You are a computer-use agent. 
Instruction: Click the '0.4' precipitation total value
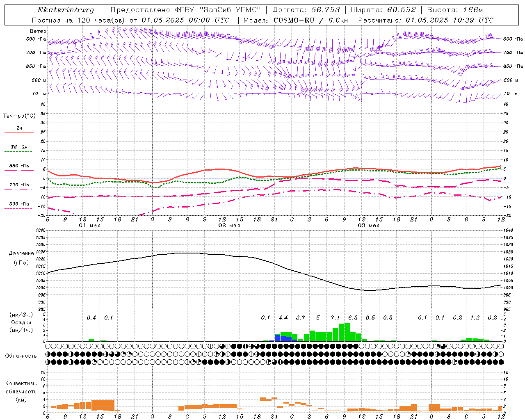coord(91,317)
